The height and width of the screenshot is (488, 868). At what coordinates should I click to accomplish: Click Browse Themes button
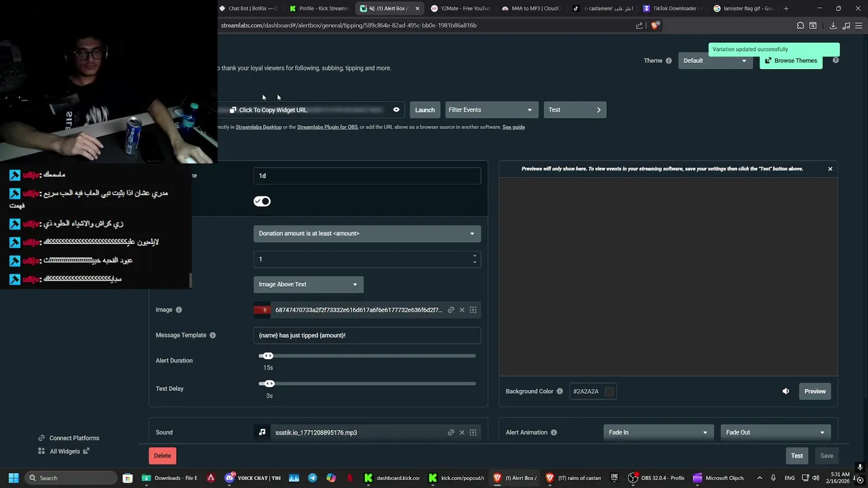pos(791,60)
